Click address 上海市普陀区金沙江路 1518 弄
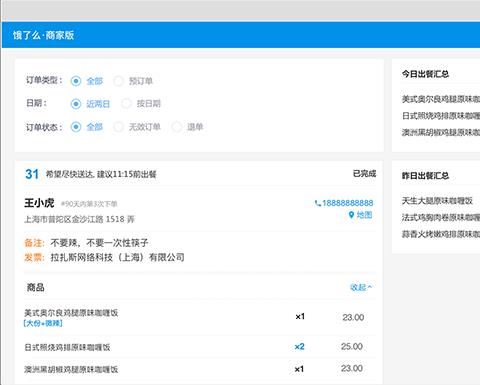The width and height of the screenshot is (480, 385). [79, 219]
